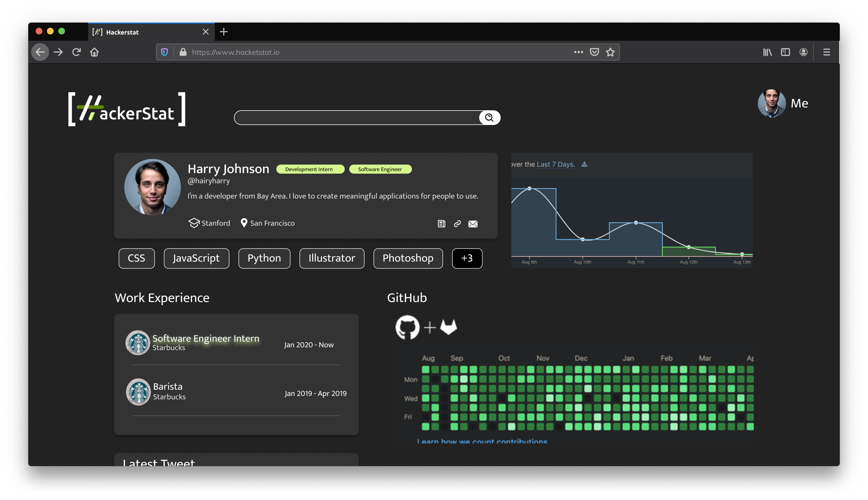Open the Me profile avatar
This screenshot has width=868, height=500.
click(x=772, y=104)
